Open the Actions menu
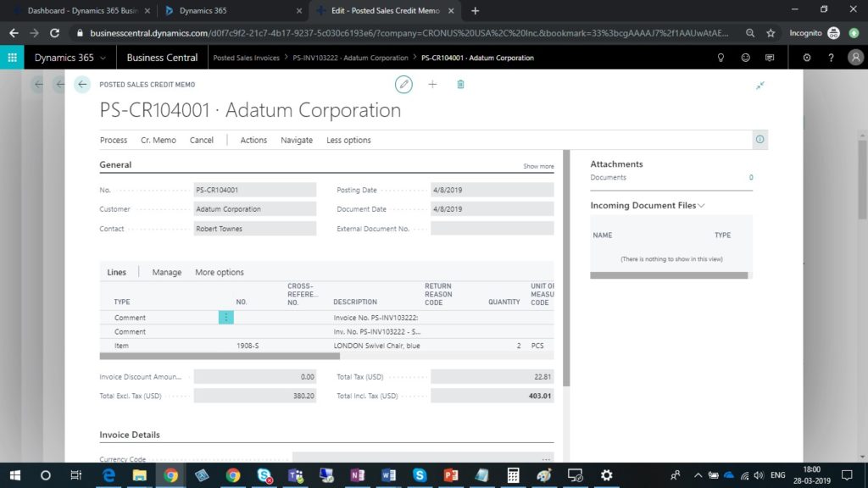868x488 pixels. point(253,140)
